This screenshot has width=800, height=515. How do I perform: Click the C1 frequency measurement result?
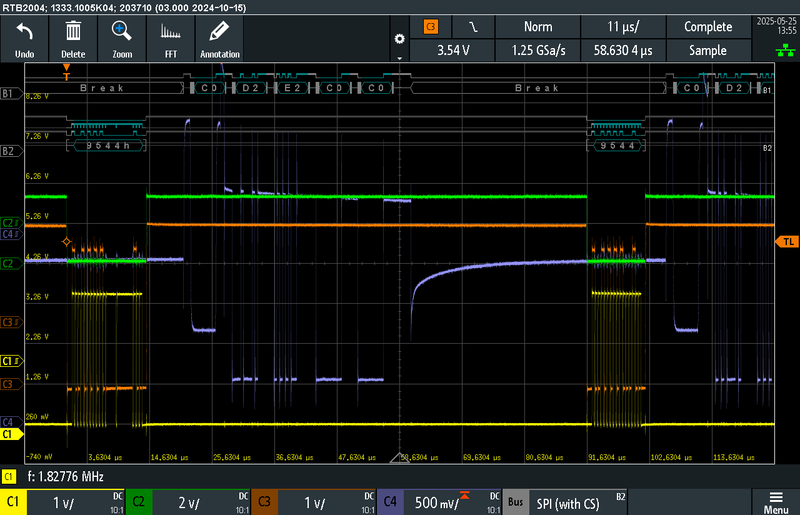[x=65, y=477]
